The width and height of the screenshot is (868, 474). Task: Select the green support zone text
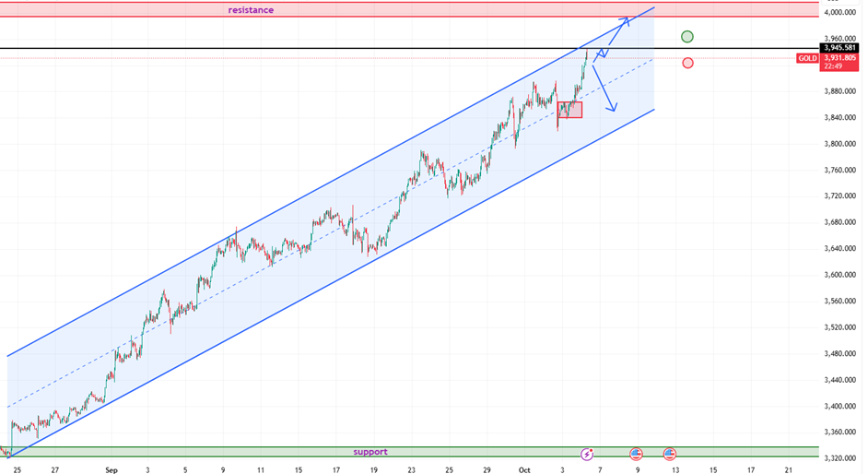[x=369, y=452]
